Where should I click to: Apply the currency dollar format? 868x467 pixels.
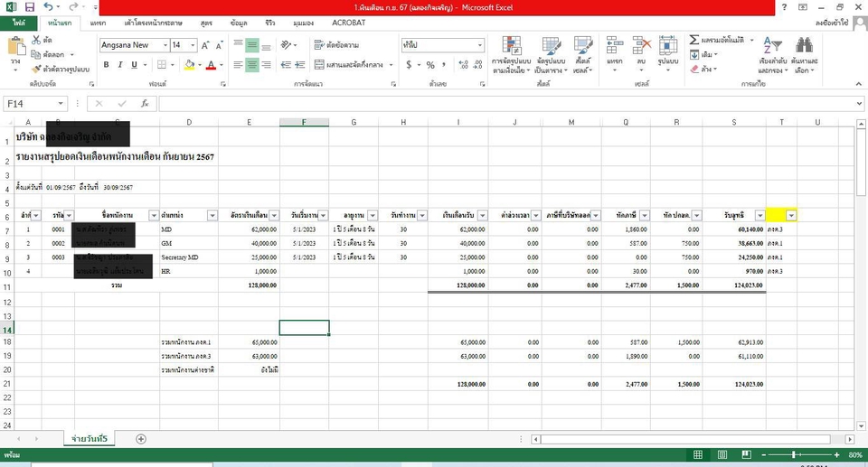pos(409,65)
